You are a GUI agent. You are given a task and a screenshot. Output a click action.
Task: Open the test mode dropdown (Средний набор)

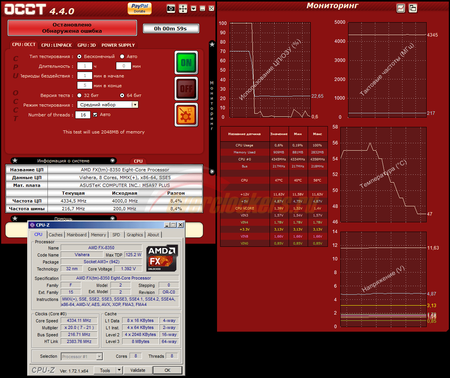[x=108, y=105]
